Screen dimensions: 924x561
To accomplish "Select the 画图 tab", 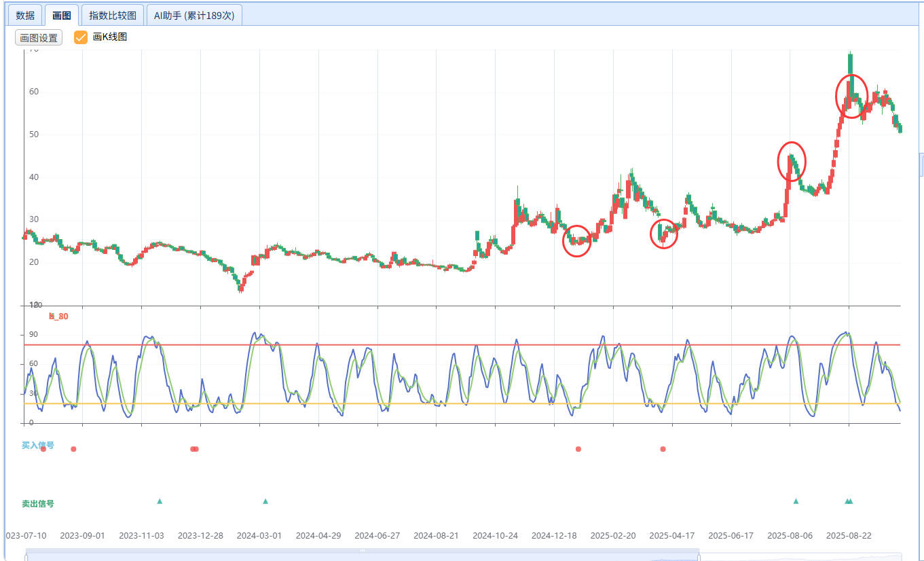I will (x=62, y=15).
